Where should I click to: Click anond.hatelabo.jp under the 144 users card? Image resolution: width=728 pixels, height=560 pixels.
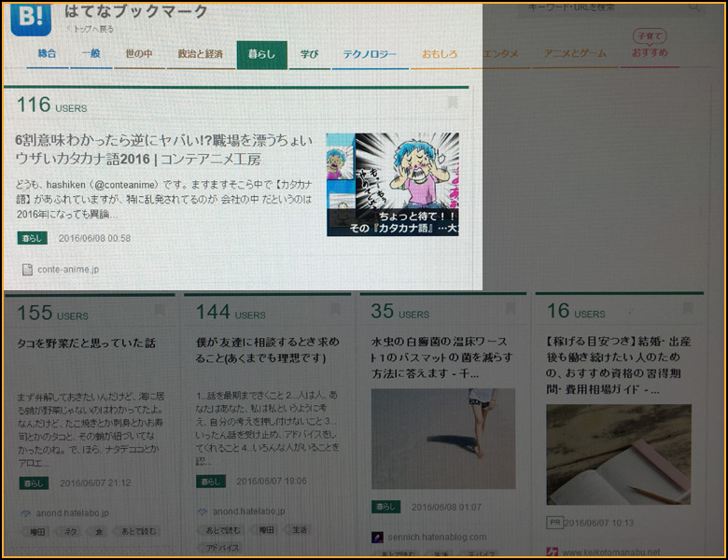pyautogui.click(x=249, y=511)
